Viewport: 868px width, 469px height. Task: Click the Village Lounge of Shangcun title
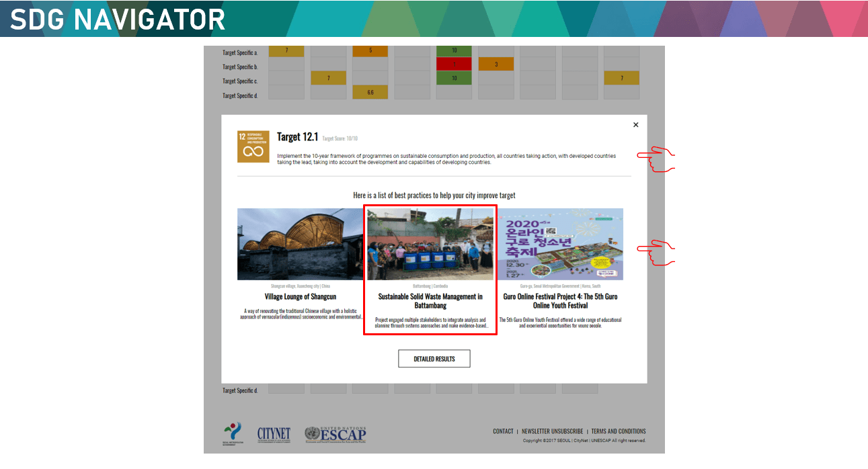[301, 296]
